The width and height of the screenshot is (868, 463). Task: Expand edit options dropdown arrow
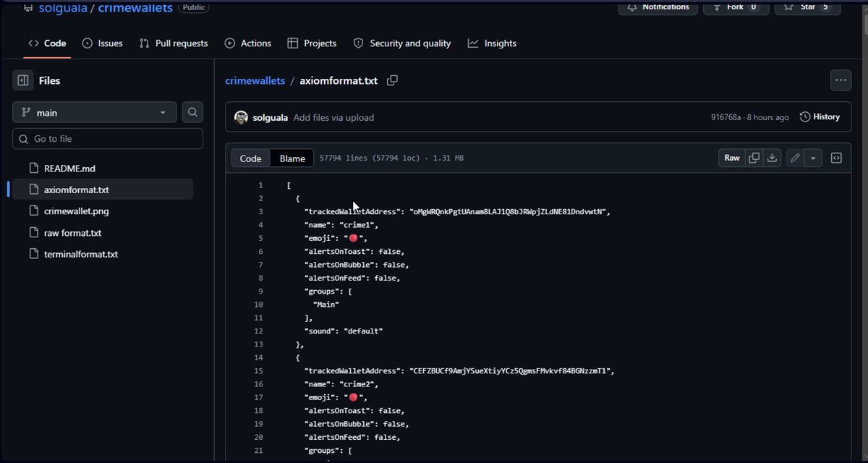tap(813, 158)
